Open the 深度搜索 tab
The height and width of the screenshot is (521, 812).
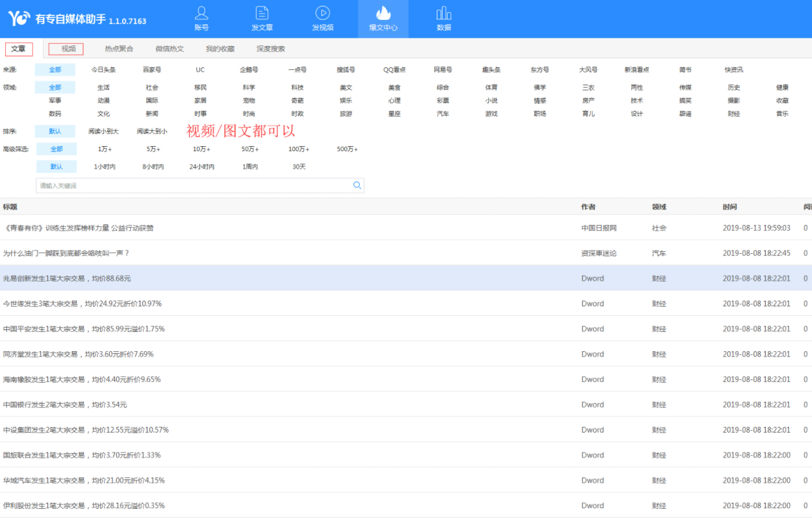point(271,49)
